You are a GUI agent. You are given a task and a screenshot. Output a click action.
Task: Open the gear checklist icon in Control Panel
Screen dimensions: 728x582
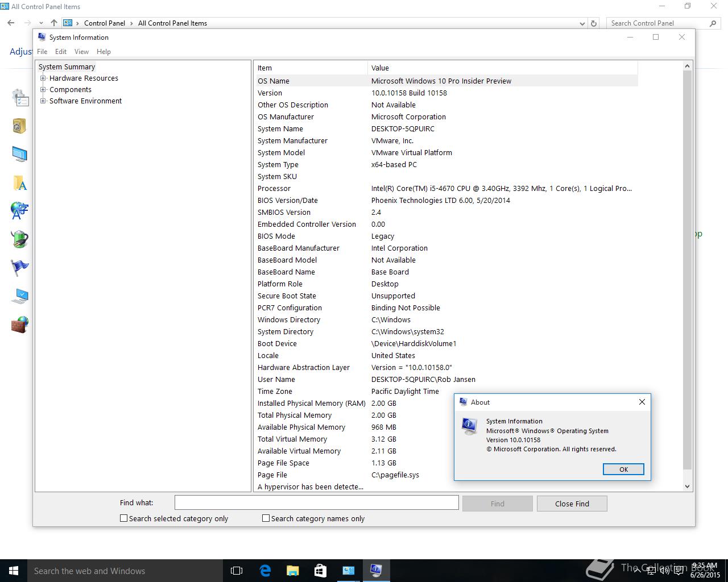pos(19,97)
